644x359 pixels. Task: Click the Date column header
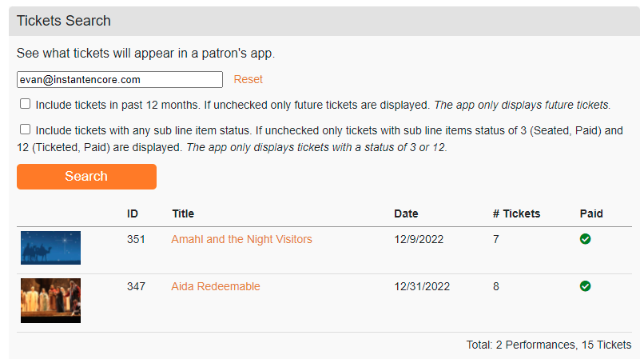406,213
